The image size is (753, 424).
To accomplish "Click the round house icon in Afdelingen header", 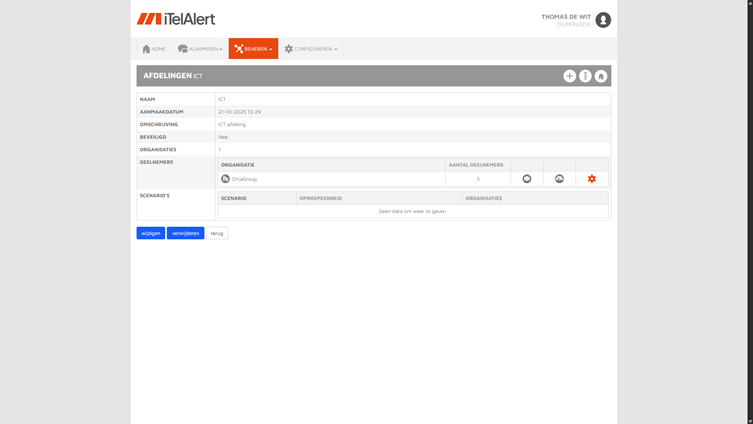I will click(x=601, y=76).
